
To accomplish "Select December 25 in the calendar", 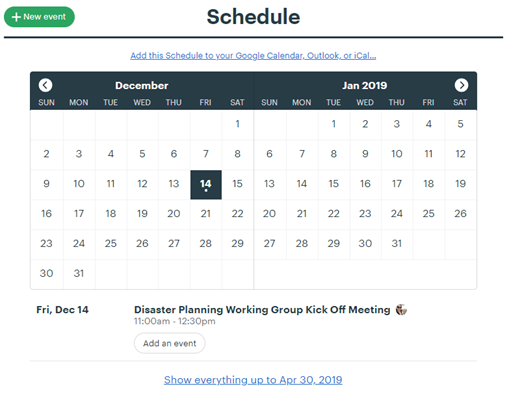I will 111,243.
